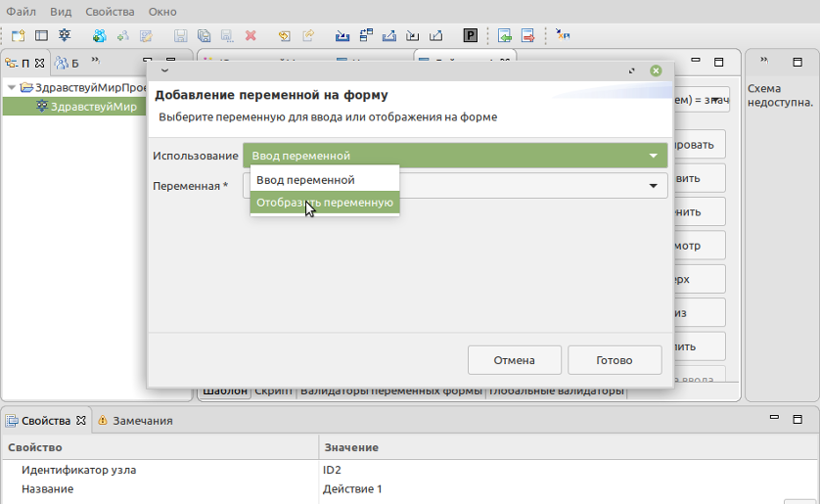Click the blue export-arrow toolbar icon
The image size is (820, 504).
click(389, 35)
